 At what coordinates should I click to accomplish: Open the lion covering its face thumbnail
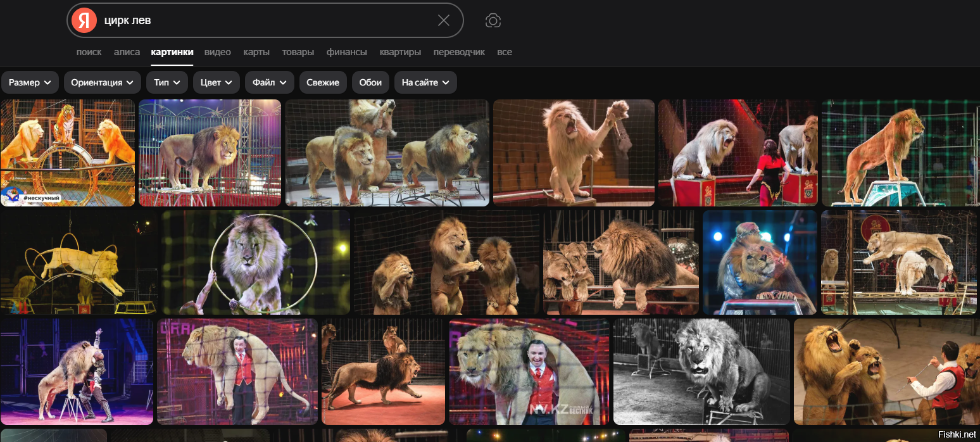click(446, 263)
